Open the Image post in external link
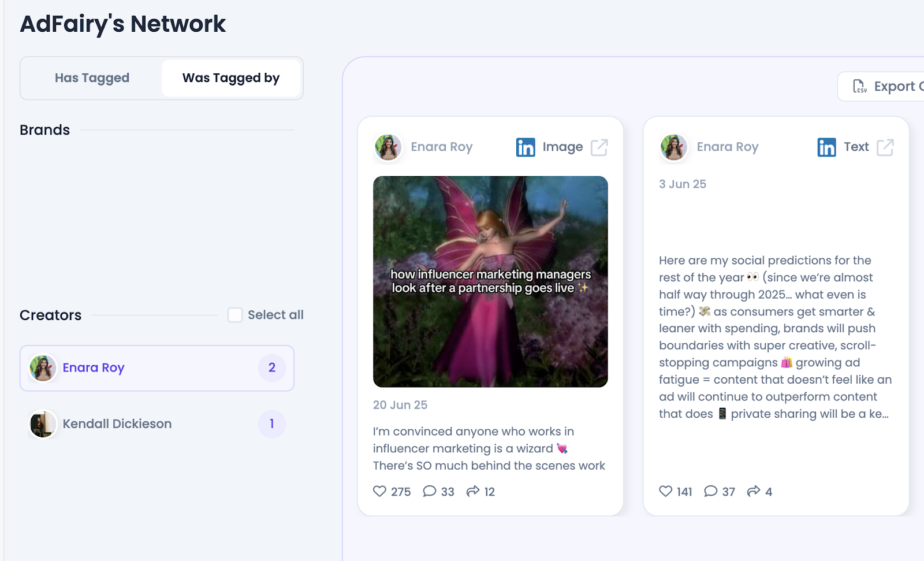The image size is (924, 561). click(x=599, y=147)
